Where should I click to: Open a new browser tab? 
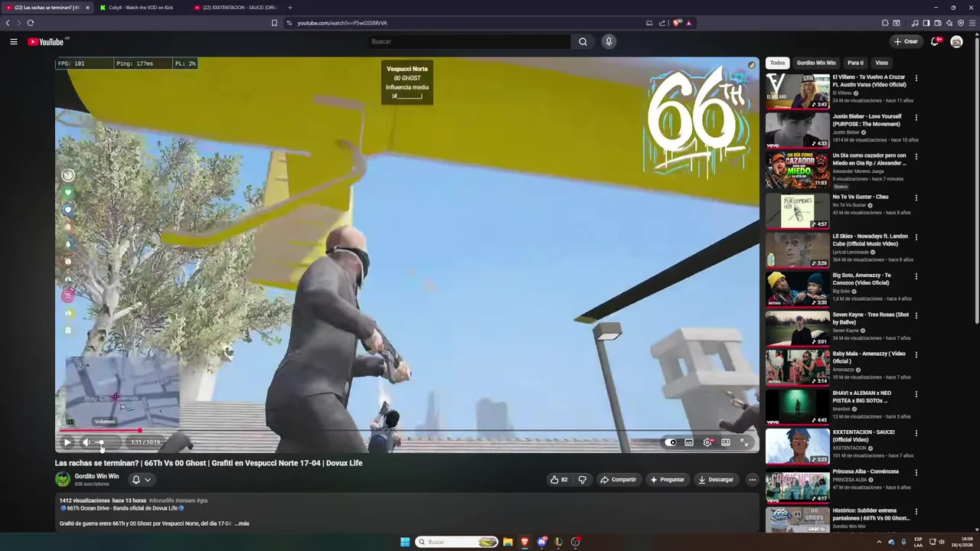(290, 8)
